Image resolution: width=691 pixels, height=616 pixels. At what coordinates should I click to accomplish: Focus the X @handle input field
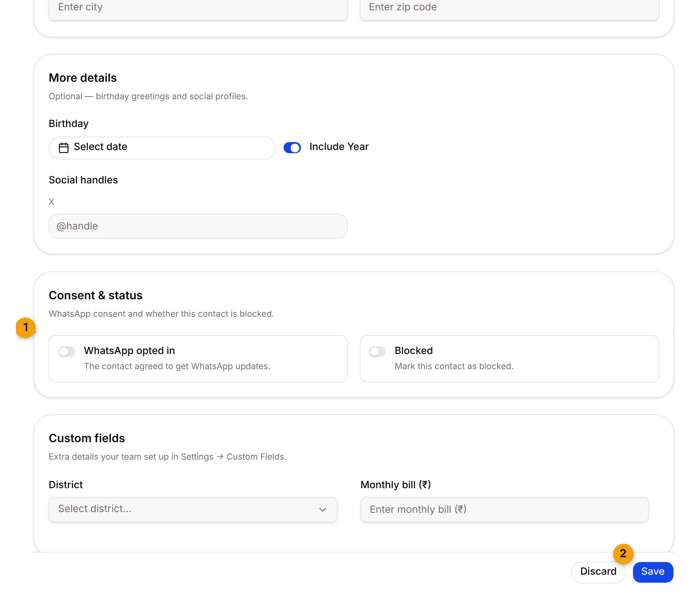pos(198,226)
